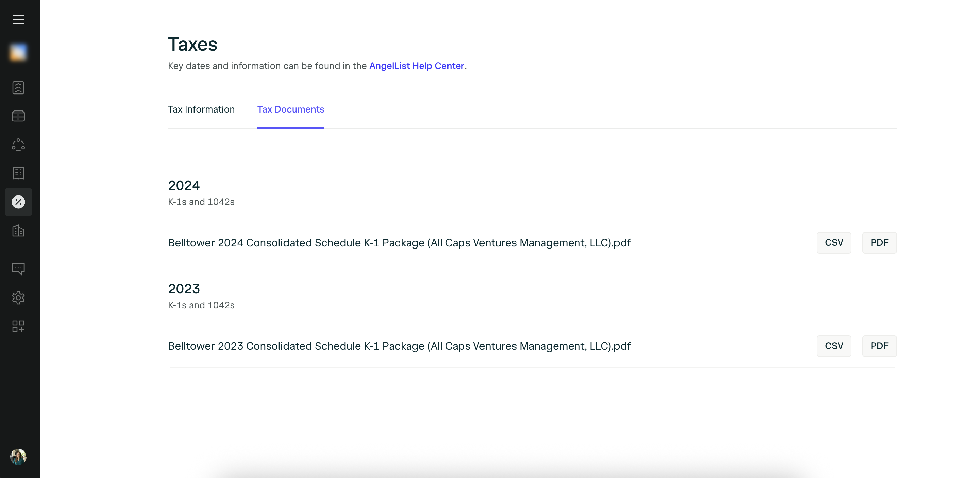Viewport: 980px width, 478px height.
Task: Open the settings gear icon in the sidebar
Action: coord(18,298)
